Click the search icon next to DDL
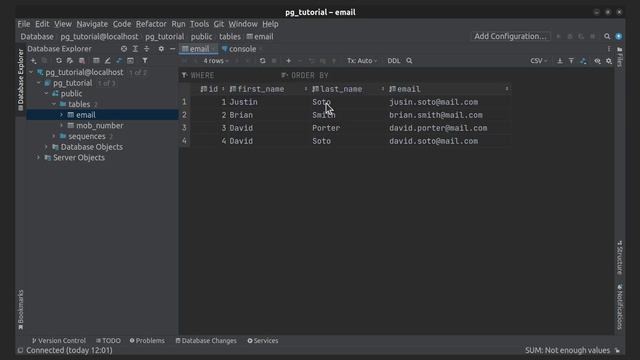Screen dimensions: 640x360 (409, 61)
